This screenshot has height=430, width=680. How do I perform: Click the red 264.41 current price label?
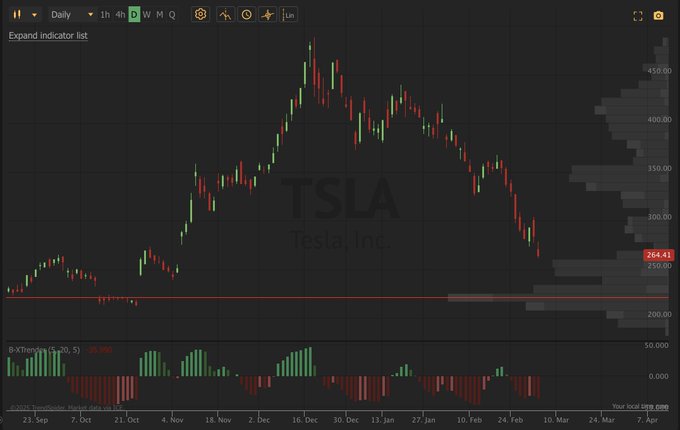point(659,255)
